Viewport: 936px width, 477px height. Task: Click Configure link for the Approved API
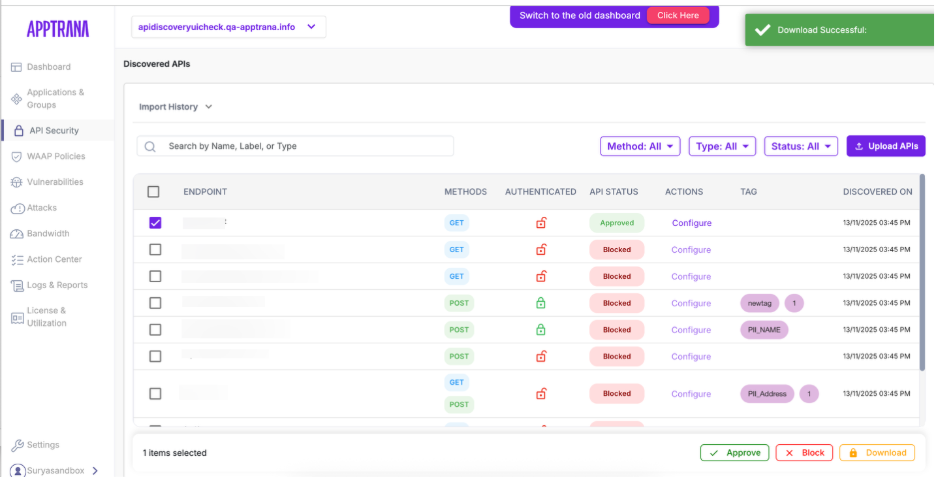691,223
